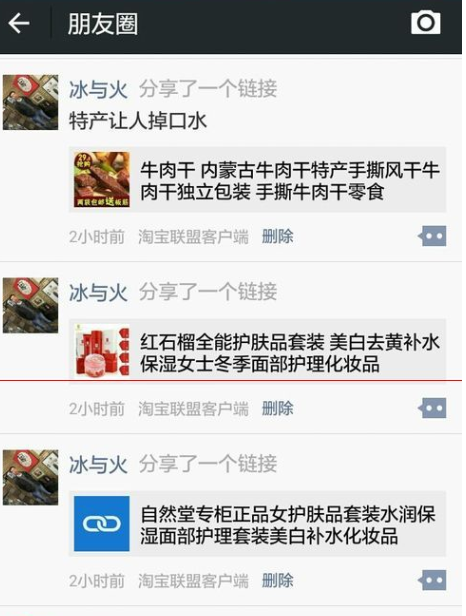Delete the beef jerky post (删除)

tap(277, 236)
